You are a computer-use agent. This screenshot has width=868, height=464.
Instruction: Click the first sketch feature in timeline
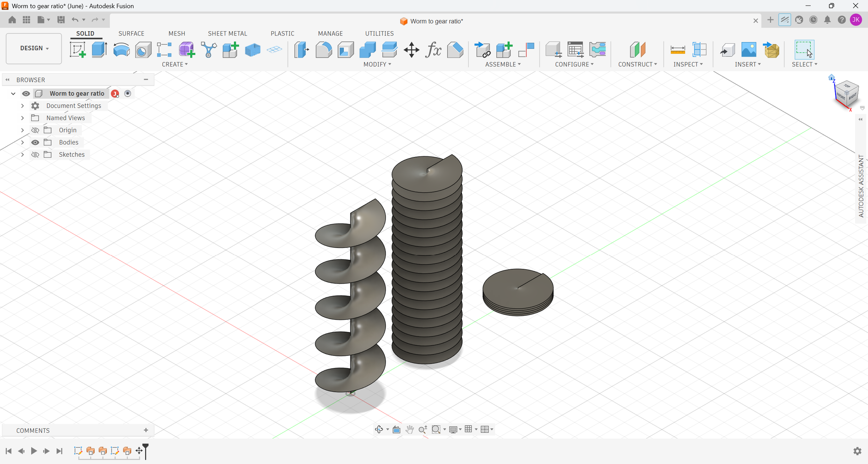(78, 451)
